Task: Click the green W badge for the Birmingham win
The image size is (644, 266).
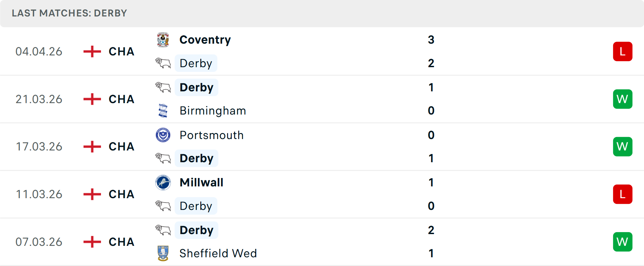Action: pos(623,99)
